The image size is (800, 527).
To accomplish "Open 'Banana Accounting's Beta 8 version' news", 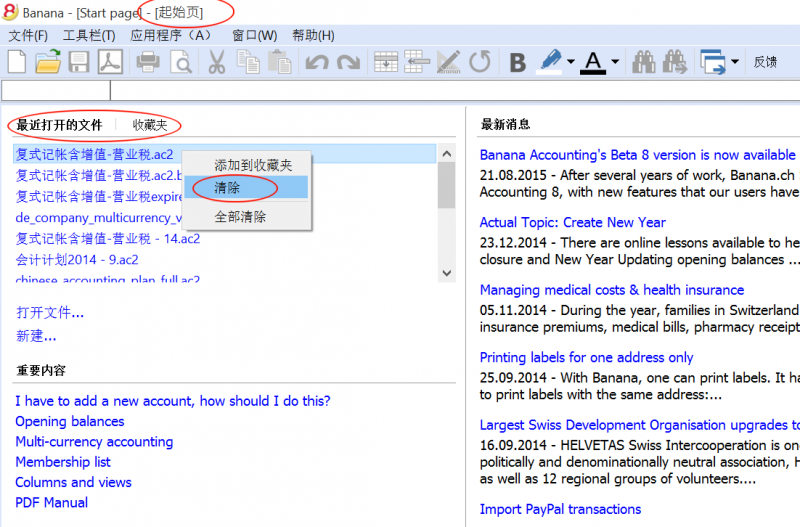I will (638, 155).
